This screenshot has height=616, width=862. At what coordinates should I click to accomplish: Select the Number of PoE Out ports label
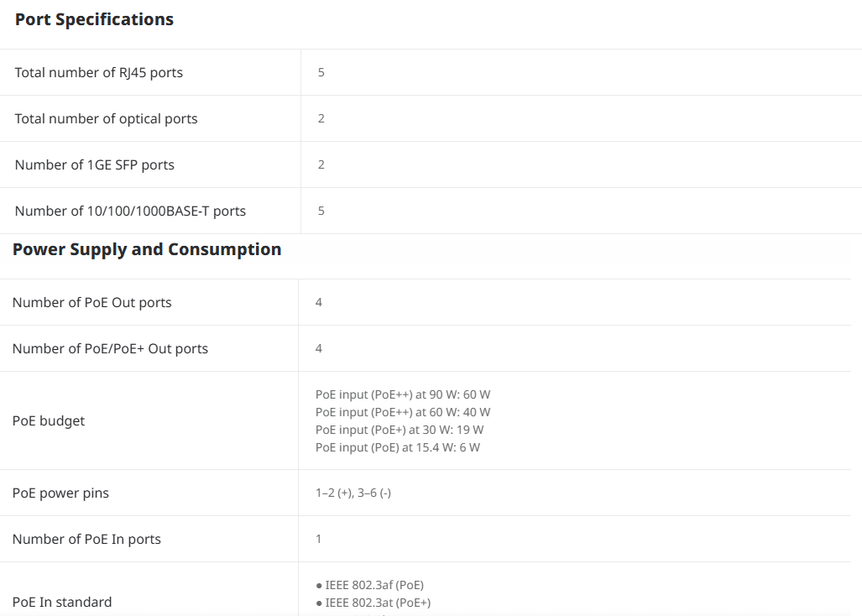point(91,303)
